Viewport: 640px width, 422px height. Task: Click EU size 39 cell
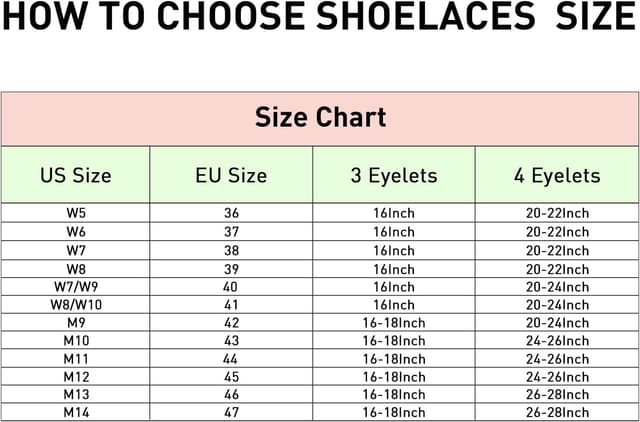click(231, 268)
